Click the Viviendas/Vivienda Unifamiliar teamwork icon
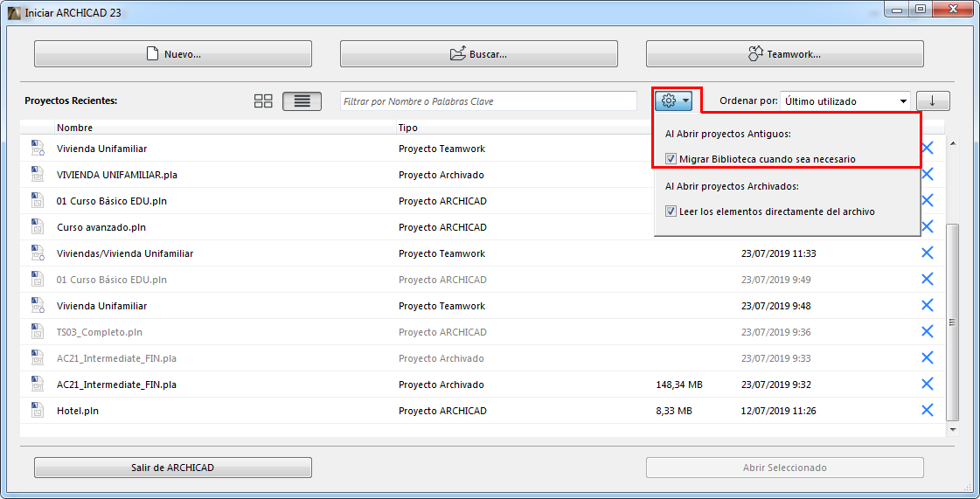 tap(37, 253)
